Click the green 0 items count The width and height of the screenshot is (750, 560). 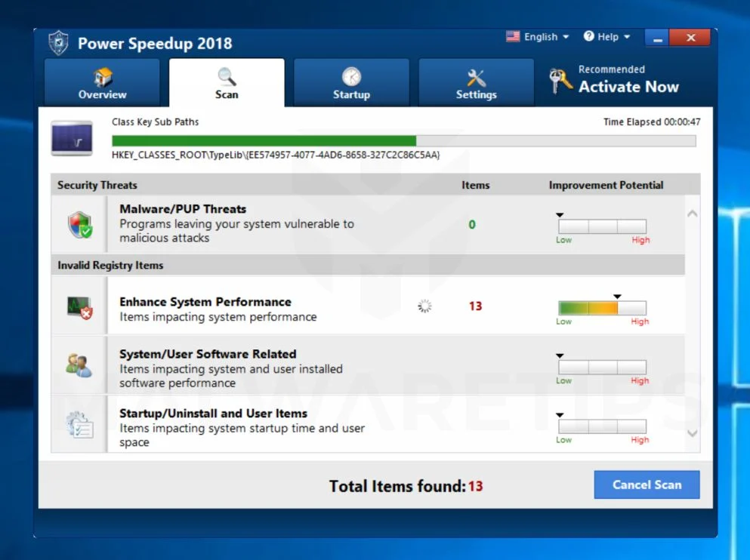472,225
